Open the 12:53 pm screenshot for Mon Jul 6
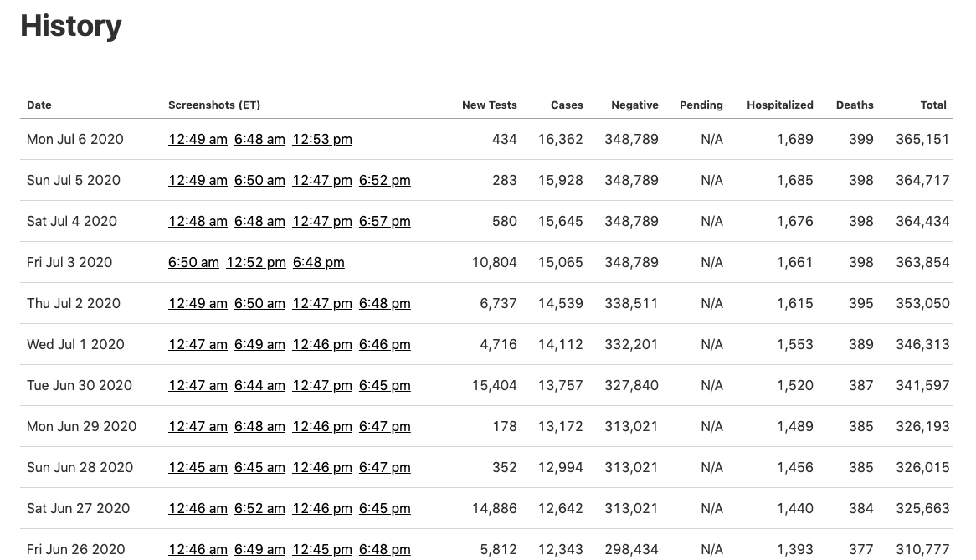Screen dimensions: 976x560 [x=322, y=140]
